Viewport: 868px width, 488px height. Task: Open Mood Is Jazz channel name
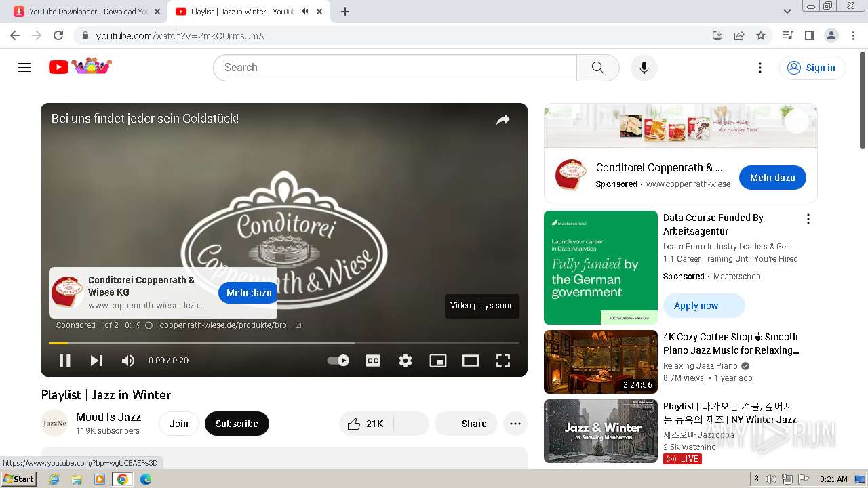pos(108,417)
